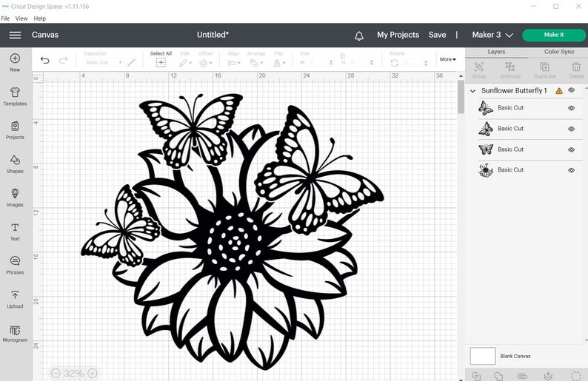The width and height of the screenshot is (588, 381).
Task: Open notifications bell
Action: coord(359,36)
